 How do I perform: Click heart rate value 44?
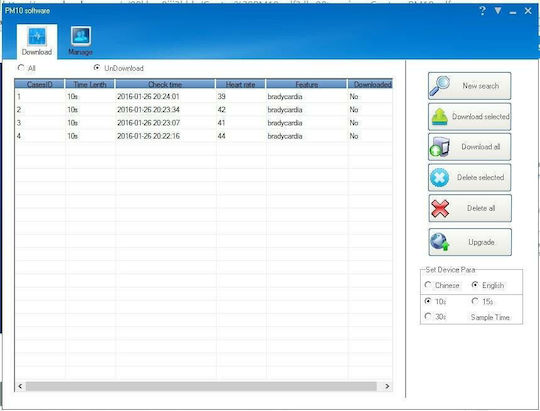221,136
